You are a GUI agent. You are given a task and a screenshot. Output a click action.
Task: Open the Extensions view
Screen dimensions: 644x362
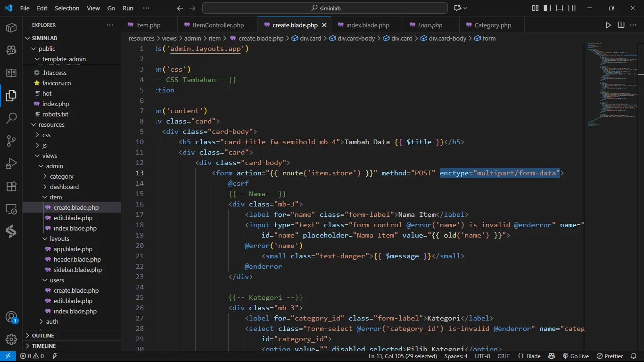tap(11, 186)
